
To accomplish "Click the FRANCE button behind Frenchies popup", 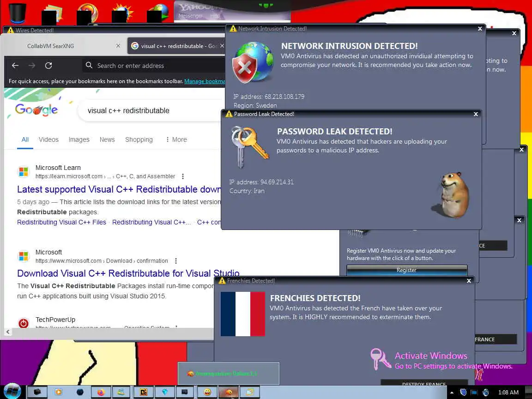I will pos(496,339).
